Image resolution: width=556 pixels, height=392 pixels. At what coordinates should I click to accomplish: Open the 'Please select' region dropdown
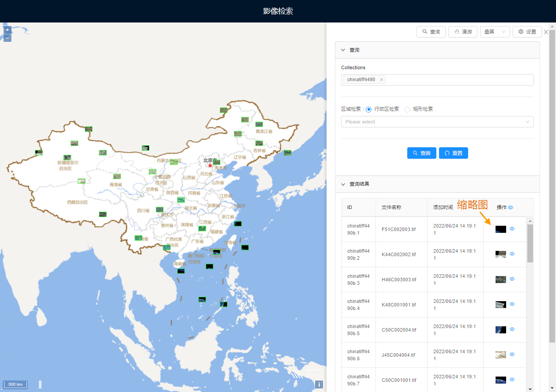(437, 122)
